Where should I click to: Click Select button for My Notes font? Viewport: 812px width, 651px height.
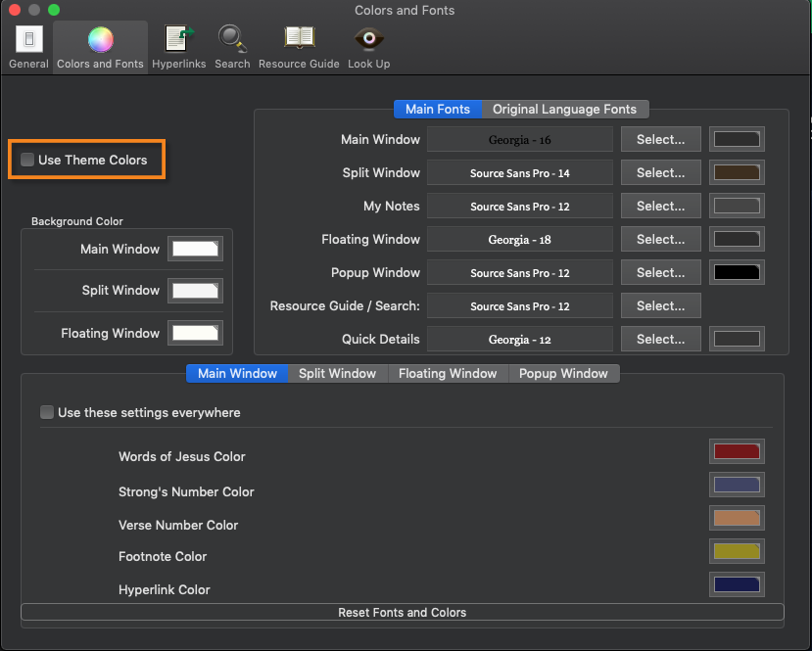point(660,206)
